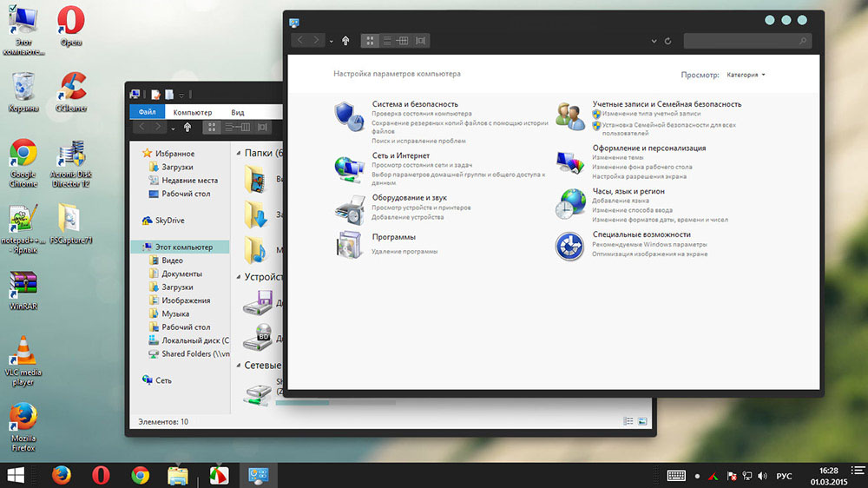The height and width of the screenshot is (488, 868).
Task: Click the refresh icon in Control Panel
Action: [667, 41]
